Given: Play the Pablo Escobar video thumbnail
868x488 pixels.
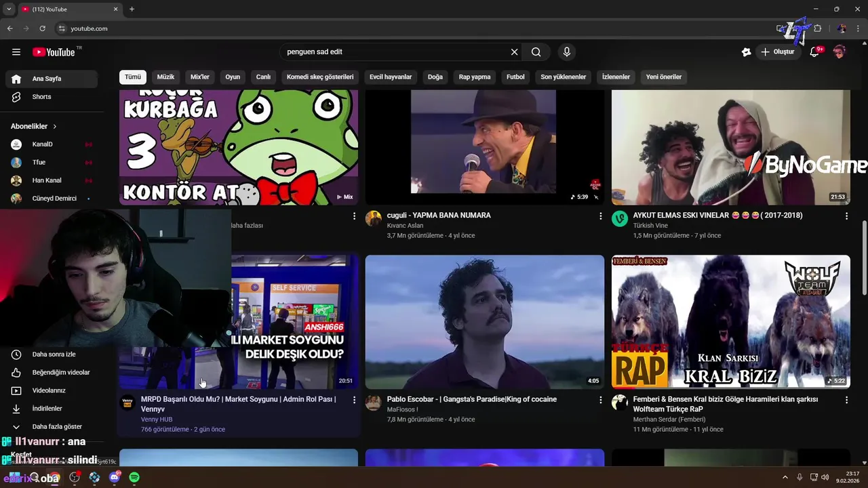Looking at the screenshot, I should point(484,322).
